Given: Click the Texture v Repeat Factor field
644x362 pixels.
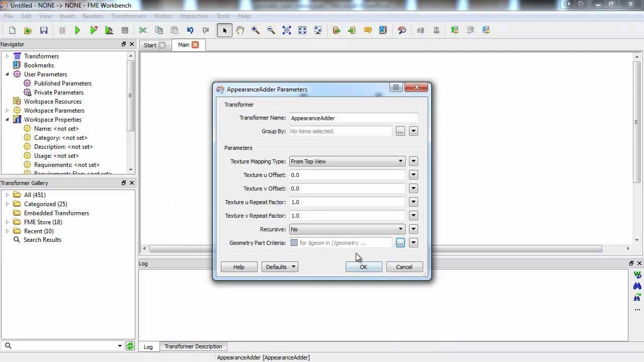Looking at the screenshot, I should pyautogui.click(x=347, y=216).
